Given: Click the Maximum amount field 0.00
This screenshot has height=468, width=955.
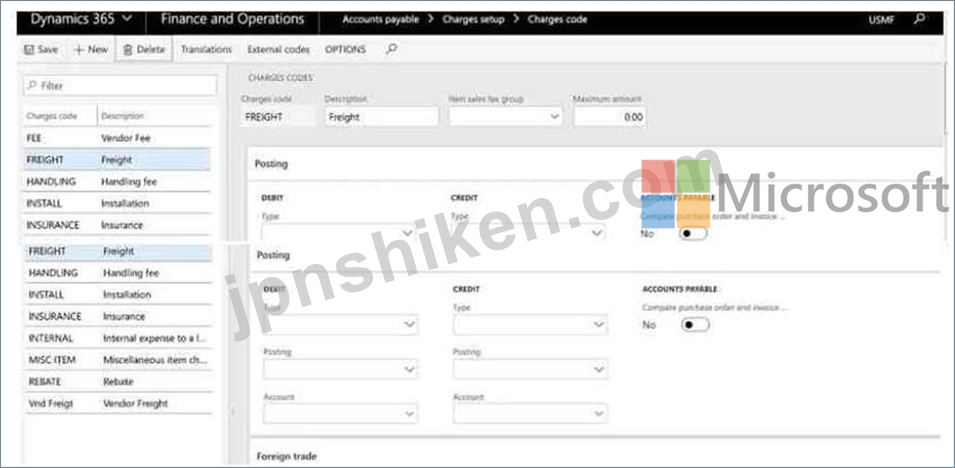Looking at the screenshot, I should (610, 117).
